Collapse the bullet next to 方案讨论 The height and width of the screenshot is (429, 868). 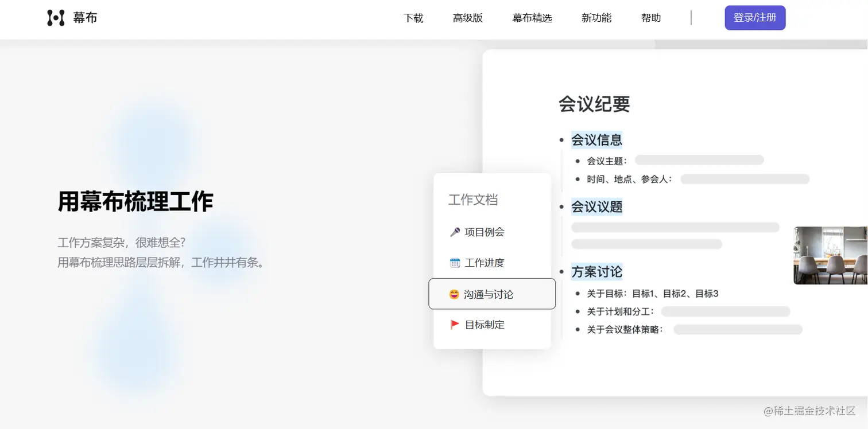click(561, 272)
